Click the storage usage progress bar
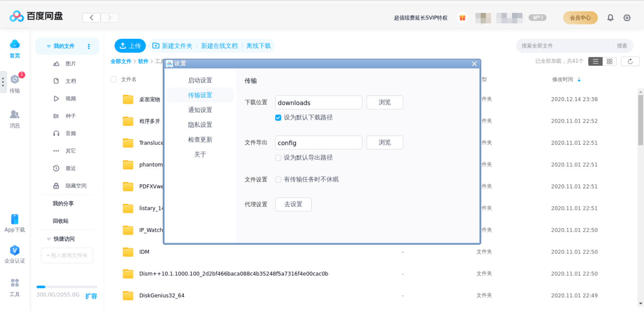Screen dimensions: 644x311 (x=67, y=287)
